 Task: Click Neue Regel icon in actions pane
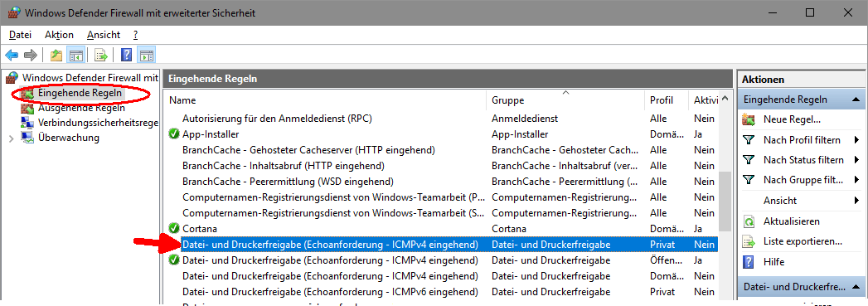point(749,119)
